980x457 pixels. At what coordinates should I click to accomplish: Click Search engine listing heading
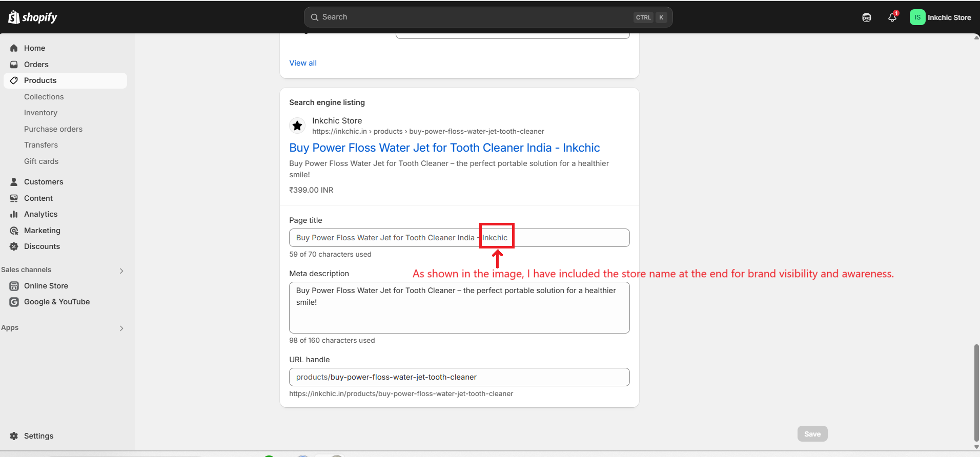327,102
